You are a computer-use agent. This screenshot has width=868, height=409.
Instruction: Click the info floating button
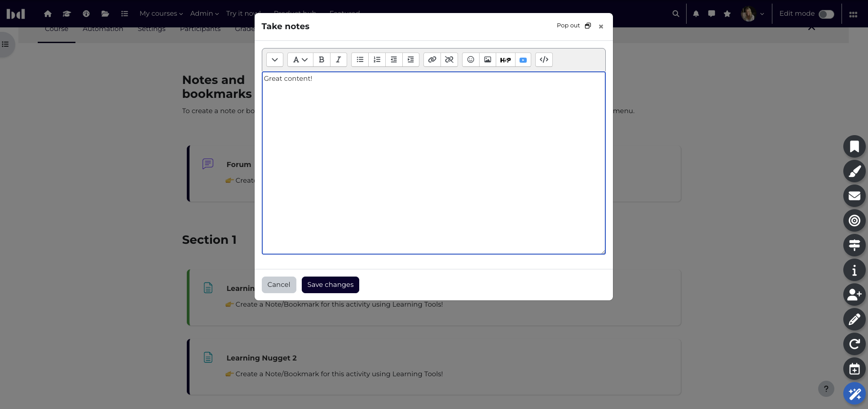[x=855, y=270]
